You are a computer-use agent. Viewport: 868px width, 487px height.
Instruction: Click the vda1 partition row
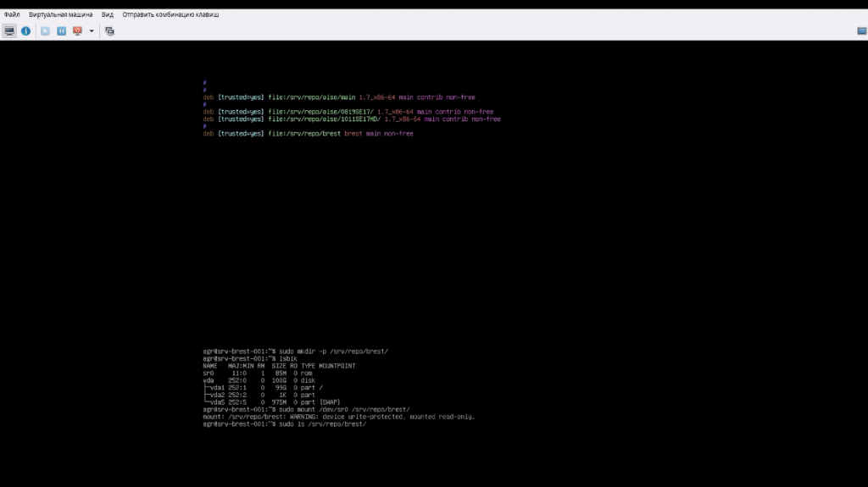pyautogui.click(x=263, y=387)
